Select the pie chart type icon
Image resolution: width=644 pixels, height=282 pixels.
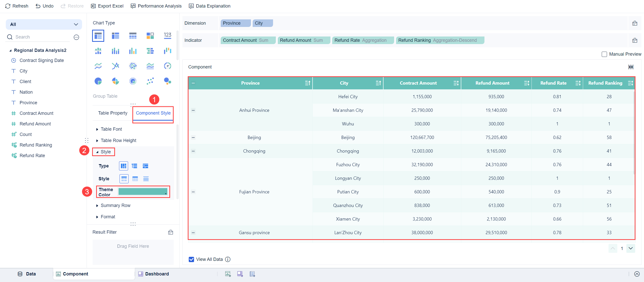(98, 81)
